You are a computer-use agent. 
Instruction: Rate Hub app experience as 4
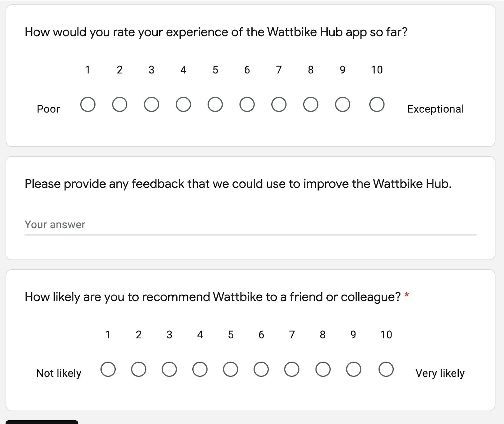point(183,105)
